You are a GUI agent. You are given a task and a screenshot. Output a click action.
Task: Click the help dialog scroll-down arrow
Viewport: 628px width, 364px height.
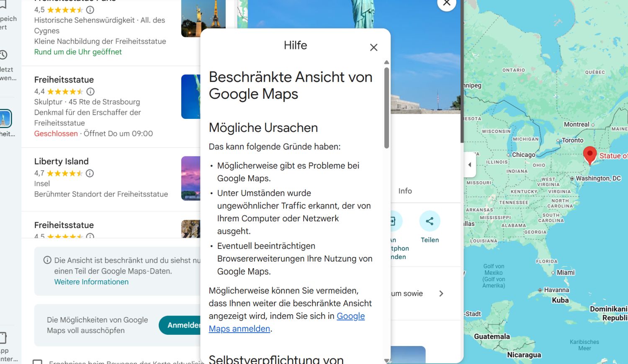click(x=386, y=360)
